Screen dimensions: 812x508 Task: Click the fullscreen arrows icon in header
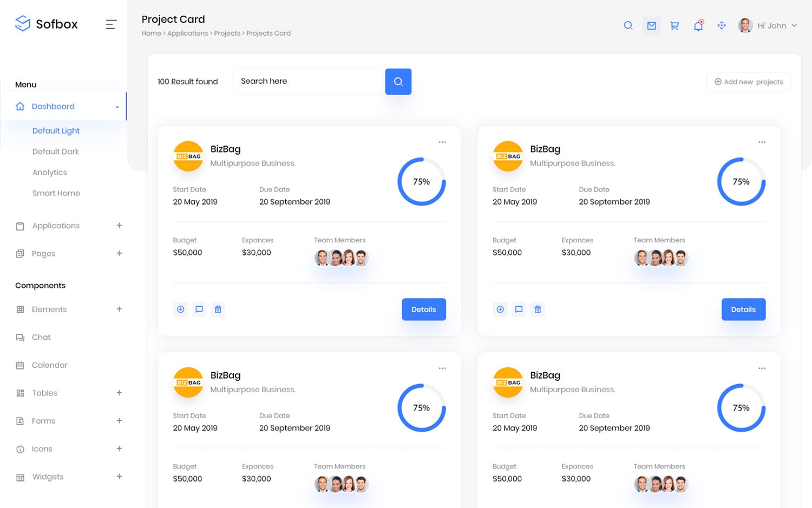[722, 25]
